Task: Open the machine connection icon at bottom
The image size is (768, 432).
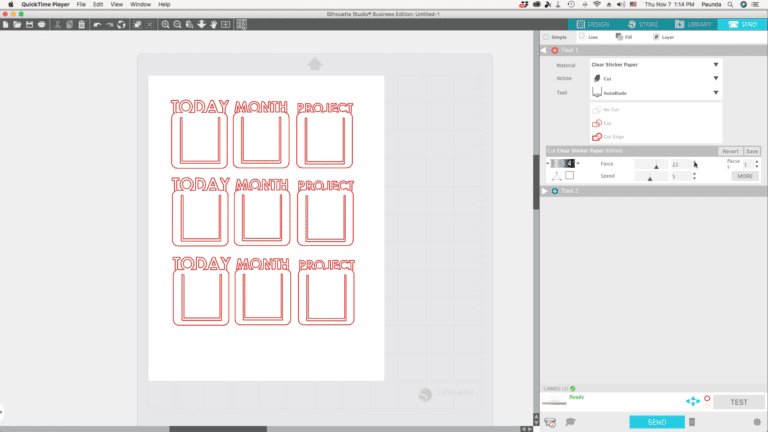Action: 550,422
